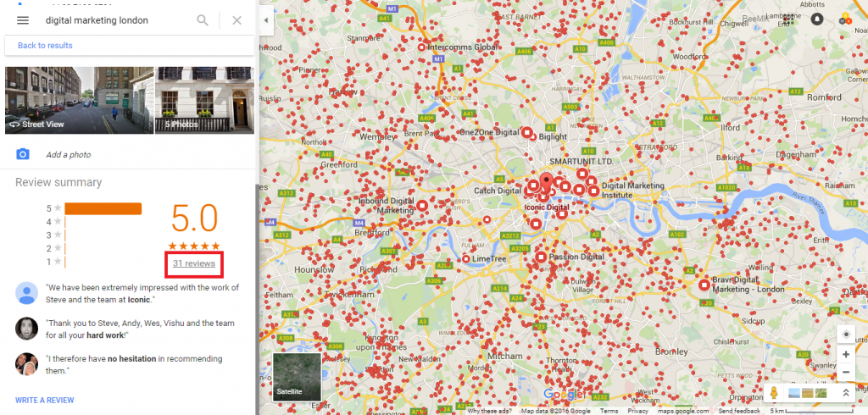Collapse the side panel with arrow
Viewport: 868px width, 415px height.
point(266,20)
